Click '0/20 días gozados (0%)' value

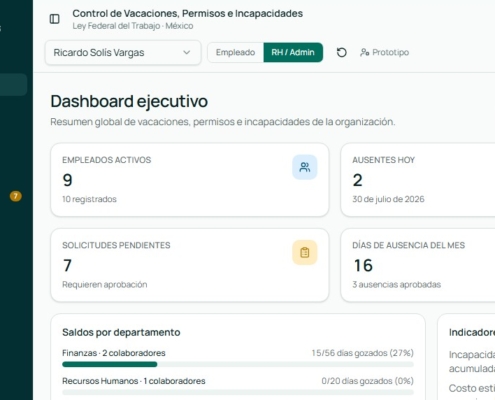point(368,381)
